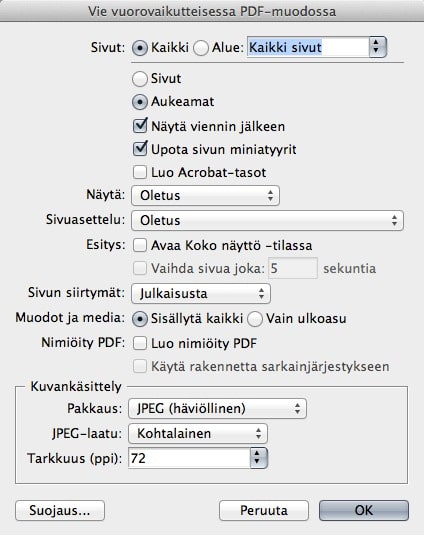This screenshot has height=535, width=424.
Task: Choose the Sivut radio option
Action: [140, 79]
